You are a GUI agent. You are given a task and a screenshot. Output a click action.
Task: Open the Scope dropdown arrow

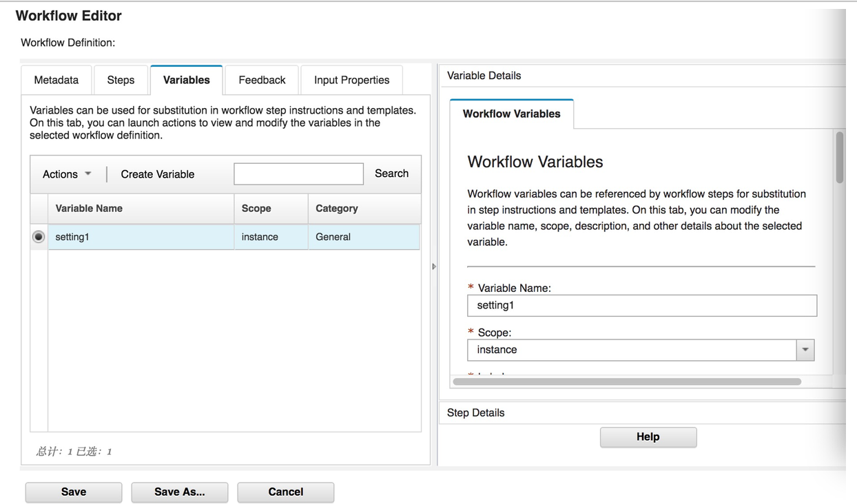(805, 350)
